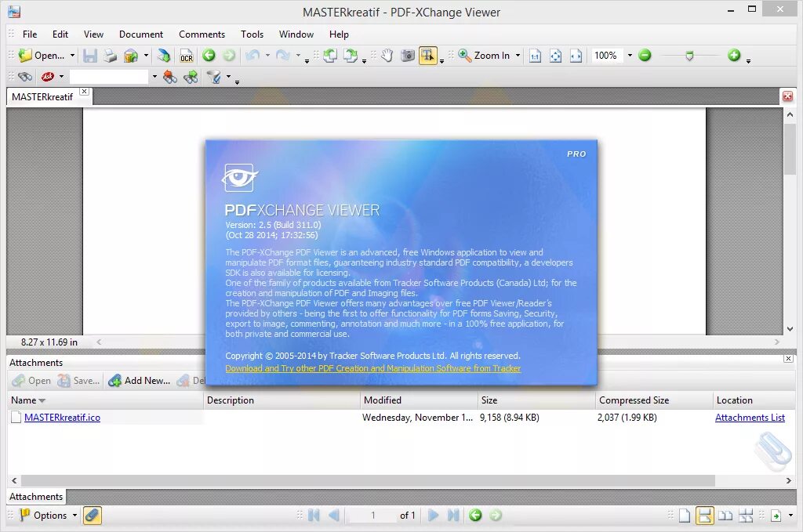This screenshot has width=803, height=532.
Task: Run OCR on the document
Action: 187,56
